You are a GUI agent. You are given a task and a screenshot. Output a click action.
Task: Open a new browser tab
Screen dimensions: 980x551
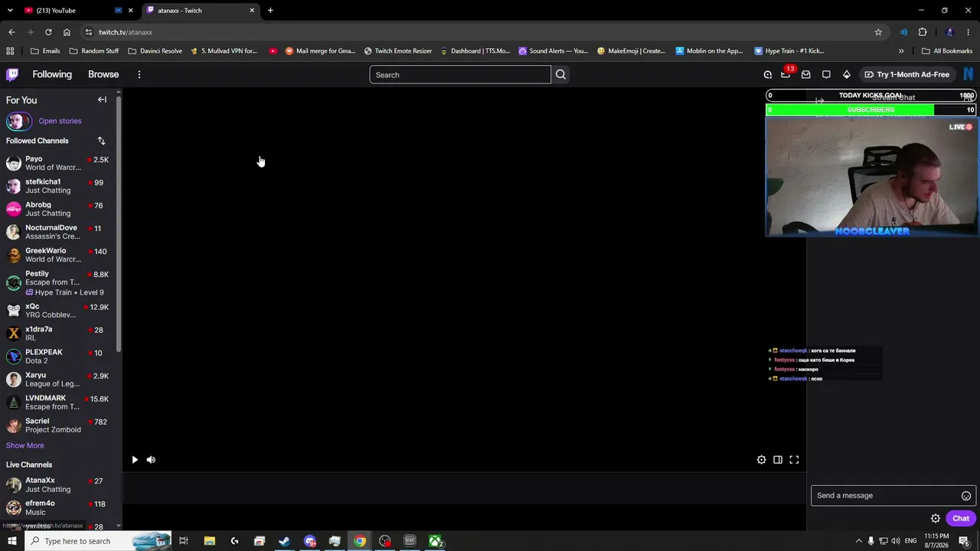coord(270,11)
